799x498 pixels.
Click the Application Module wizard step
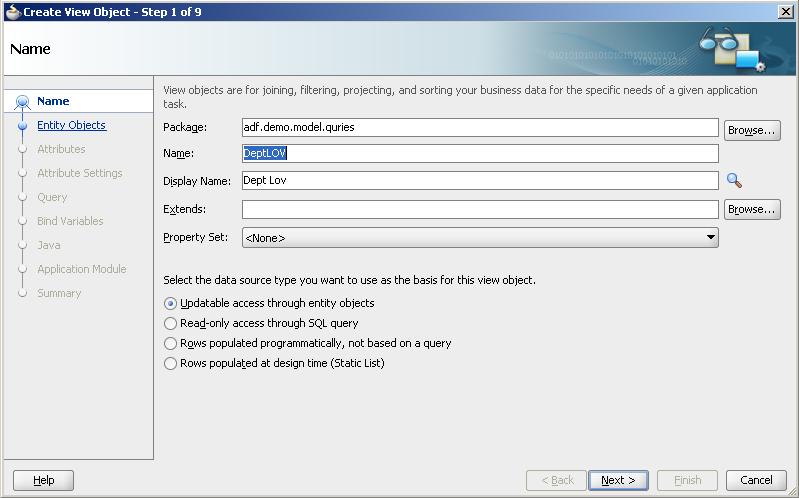click(x=82, y=269)
